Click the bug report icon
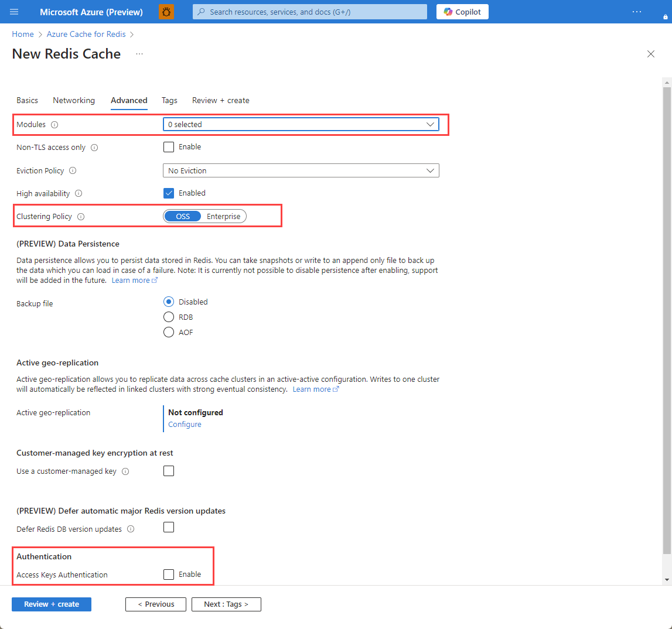The width and height of the screenshot is (672, 629). pos(166,12)
